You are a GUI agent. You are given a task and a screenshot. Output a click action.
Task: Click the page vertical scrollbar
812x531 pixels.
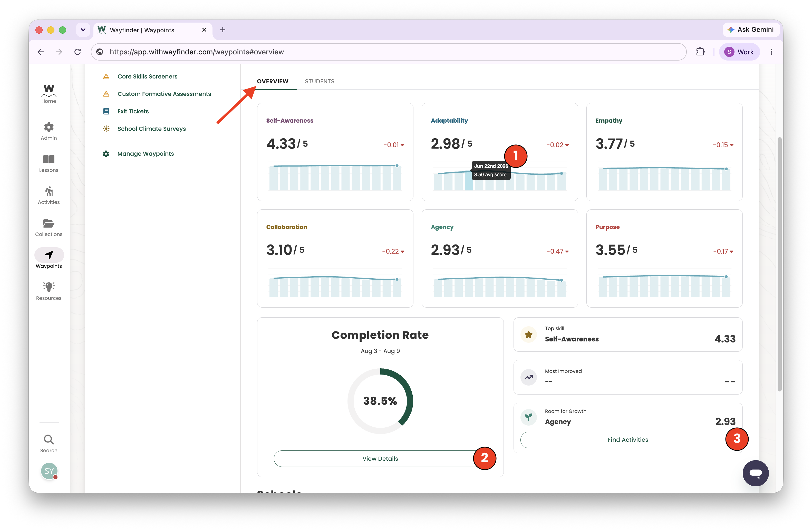point(779,264)
